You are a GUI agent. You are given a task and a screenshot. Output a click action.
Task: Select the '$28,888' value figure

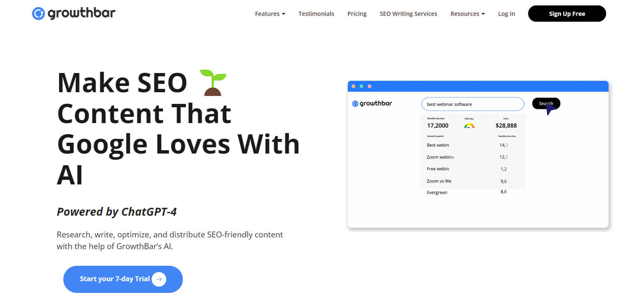[506, 126]
